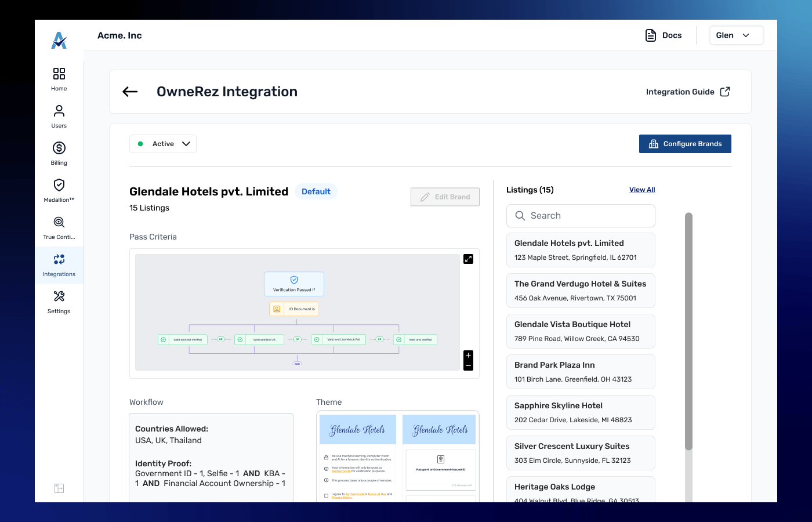Click the listings scrollbar thumb
This screenshot has height=522, width=812.
click(689, 331)
